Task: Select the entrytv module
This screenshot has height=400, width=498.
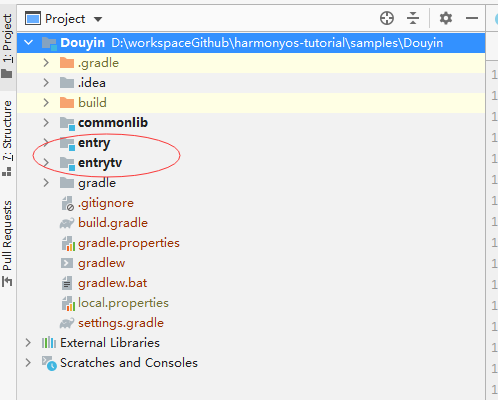Action: pos(100,163)
